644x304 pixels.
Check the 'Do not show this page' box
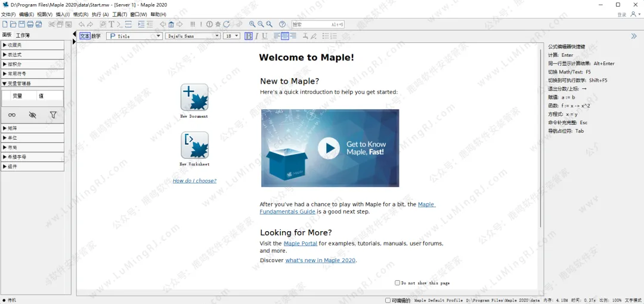(398, 282)
